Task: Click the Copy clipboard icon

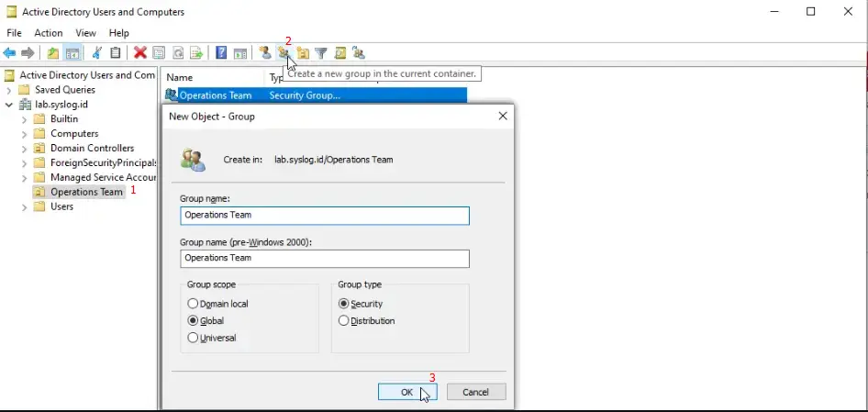Action: click(x=115, y=53)
